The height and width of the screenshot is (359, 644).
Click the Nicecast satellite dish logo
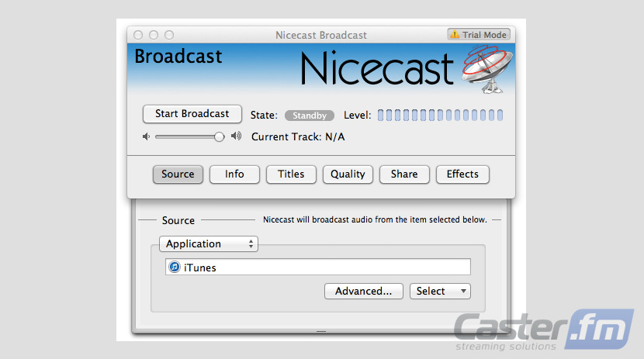pos(487,69)
